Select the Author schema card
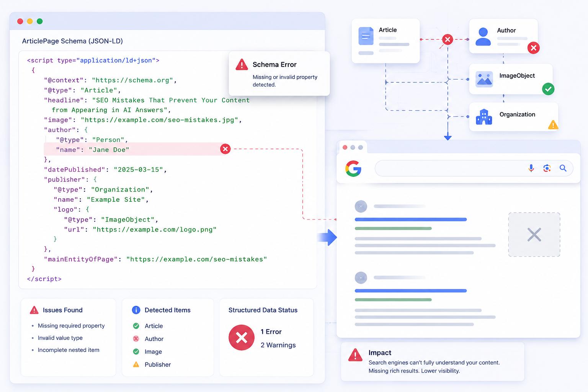This screenshot has width=588, height=392. coord(503,36)
